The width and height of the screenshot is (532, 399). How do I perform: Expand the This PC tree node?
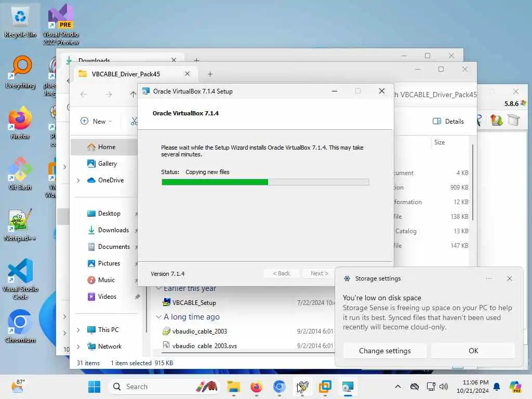78,330
